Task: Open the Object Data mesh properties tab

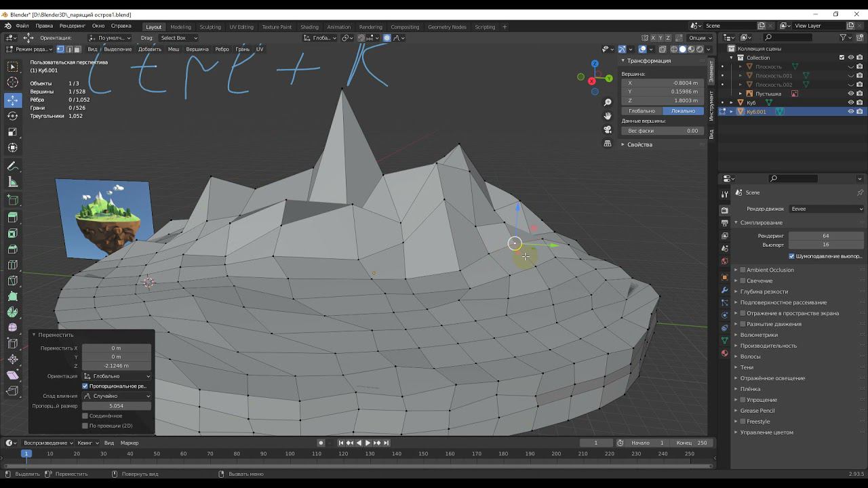Action: coord(724,340)
